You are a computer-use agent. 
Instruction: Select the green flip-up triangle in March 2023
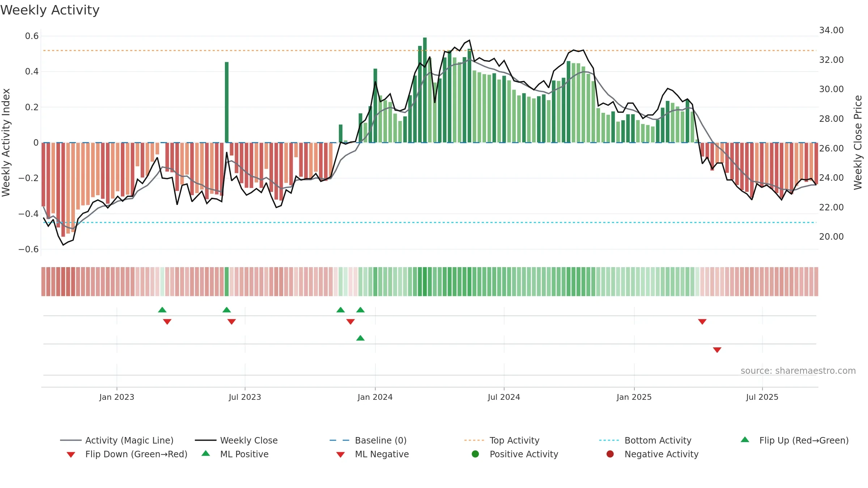tap(162, 310)
